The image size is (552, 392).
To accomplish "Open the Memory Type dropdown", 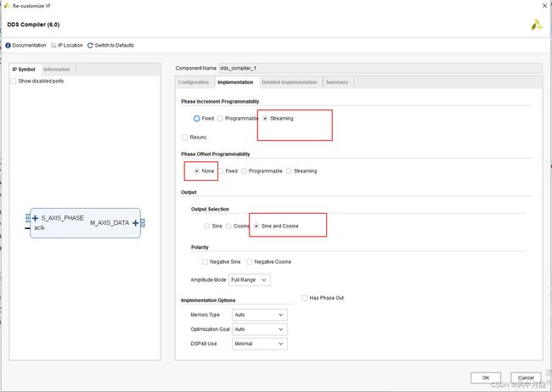I will (260, 315).
